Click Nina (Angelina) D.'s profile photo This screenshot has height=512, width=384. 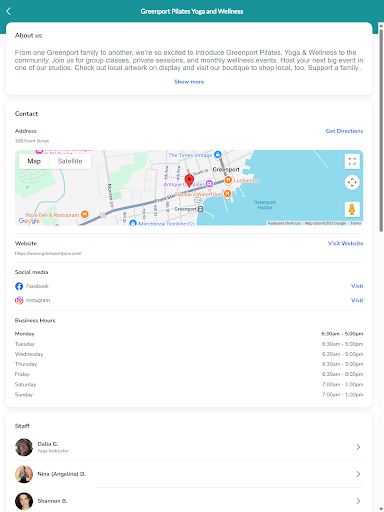[x=24, y=474]
